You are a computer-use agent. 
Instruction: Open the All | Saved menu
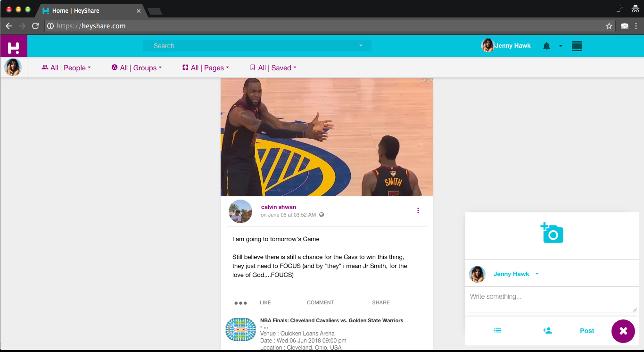click(273, 67)
